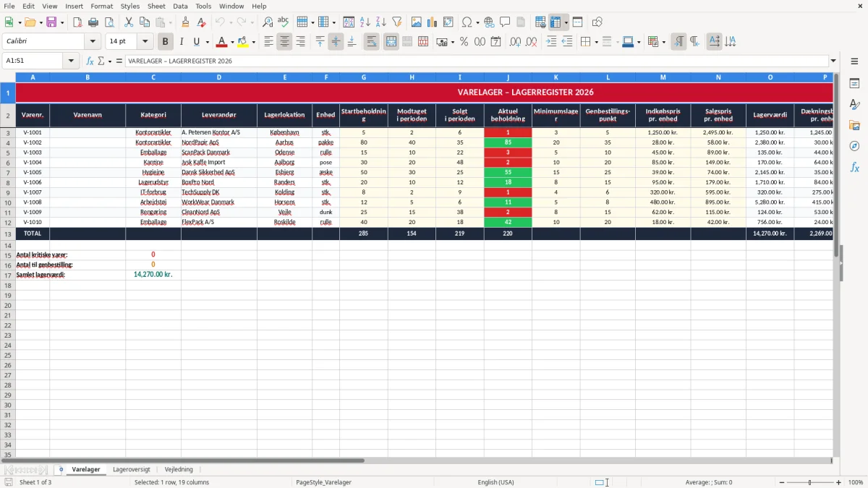Open the Data menu
This screenshot has width=868, height=488.
(x=181, y=6)
